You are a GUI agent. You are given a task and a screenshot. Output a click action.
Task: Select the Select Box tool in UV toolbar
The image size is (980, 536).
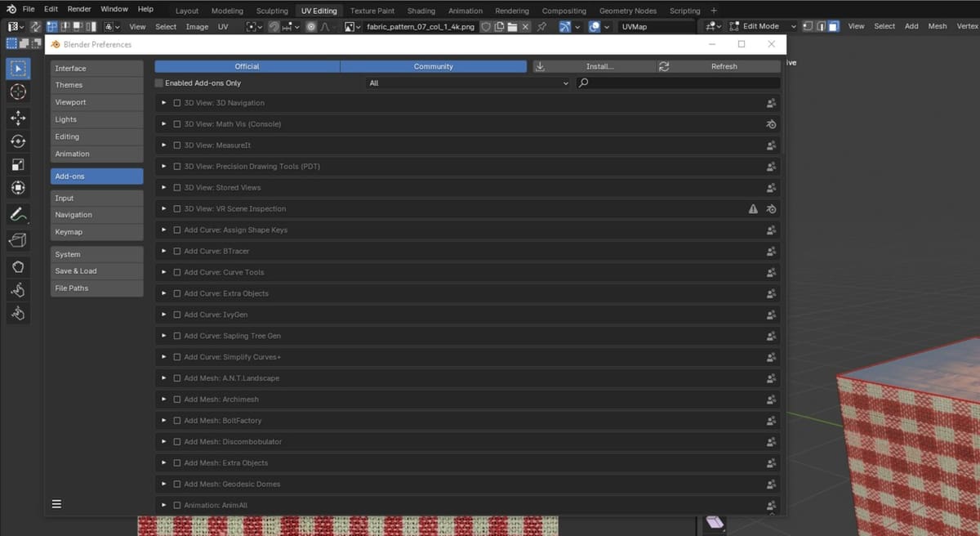[x=18, y=69]
